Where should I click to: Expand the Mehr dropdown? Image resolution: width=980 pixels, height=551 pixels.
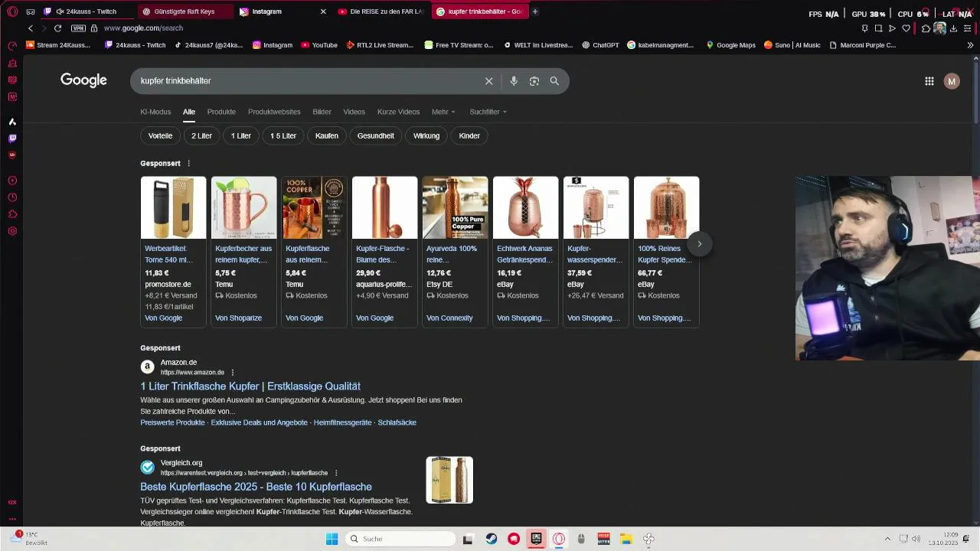click(x=443, y=112)
